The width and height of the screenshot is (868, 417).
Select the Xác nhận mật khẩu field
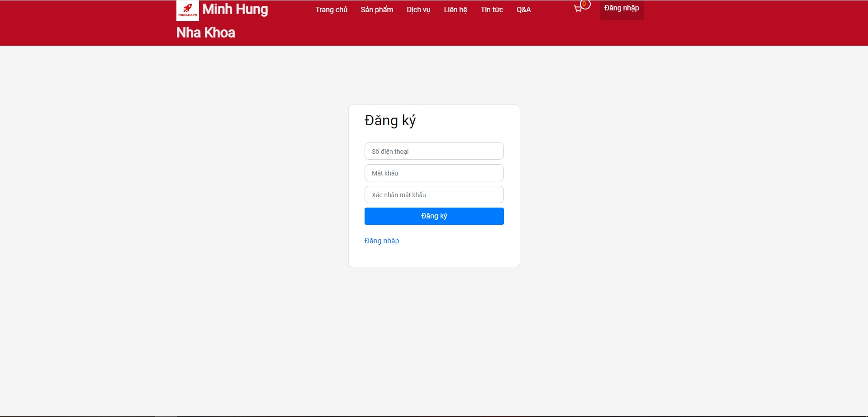[x=434, y=194]
